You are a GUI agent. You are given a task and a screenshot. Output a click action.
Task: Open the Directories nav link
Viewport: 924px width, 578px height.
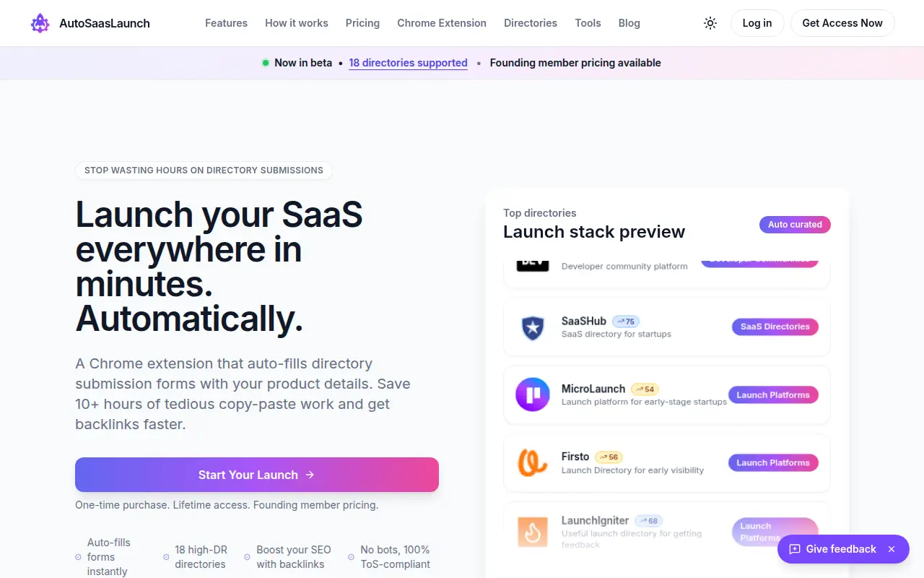(x=531, y=23)
